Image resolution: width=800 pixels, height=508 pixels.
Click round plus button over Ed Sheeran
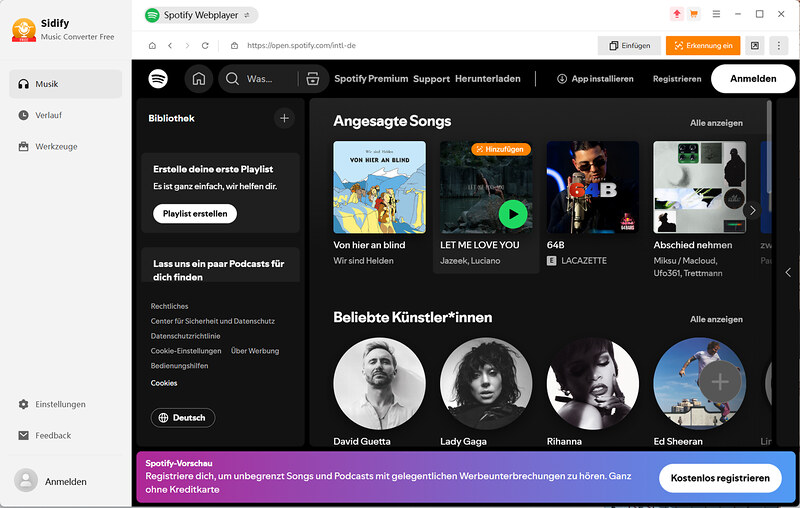tap(720, 382)
